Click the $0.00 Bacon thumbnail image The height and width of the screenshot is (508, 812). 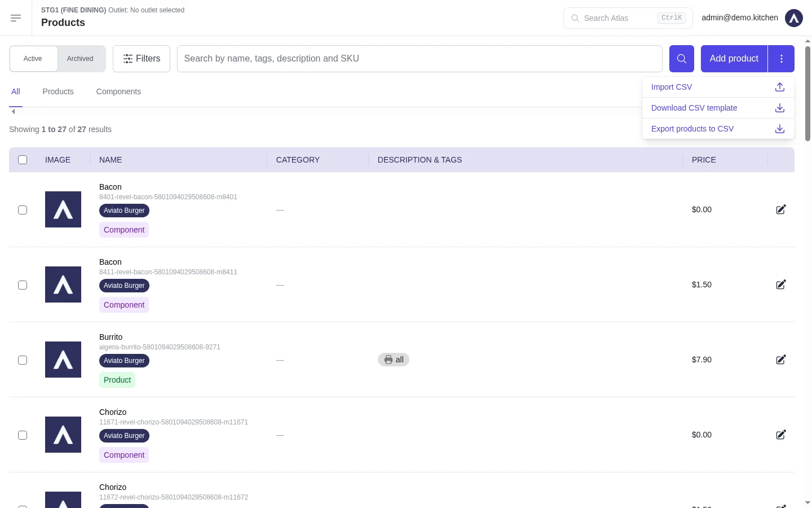(63, 209)
